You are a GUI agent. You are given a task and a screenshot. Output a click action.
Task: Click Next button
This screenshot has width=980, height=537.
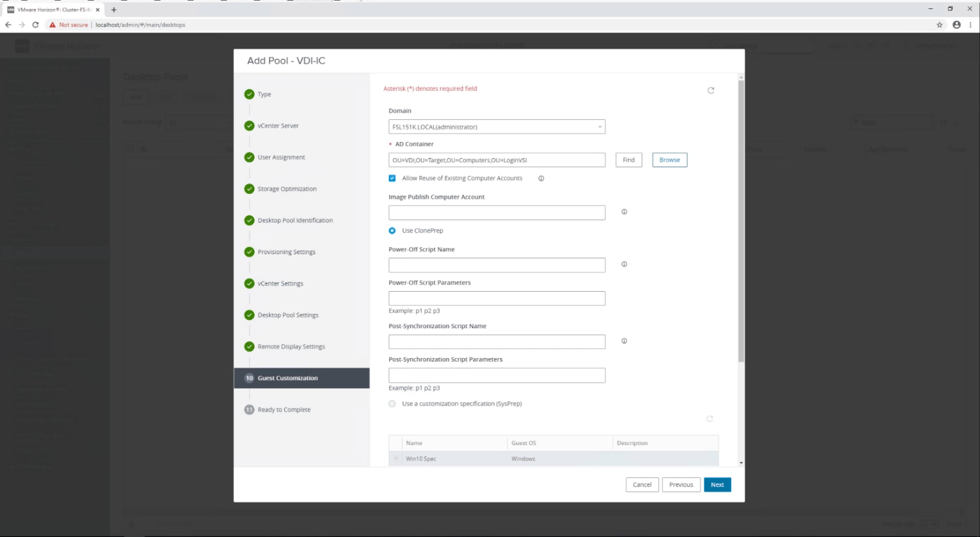717,484
